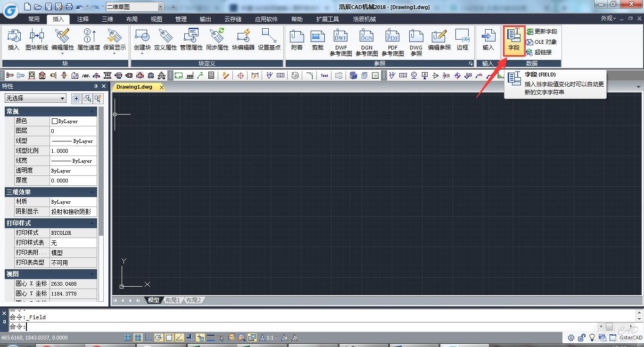This screenshot has height=347, width=644.
Task: Select the 定义属性 tool
Action: click(x=165, y=39)
